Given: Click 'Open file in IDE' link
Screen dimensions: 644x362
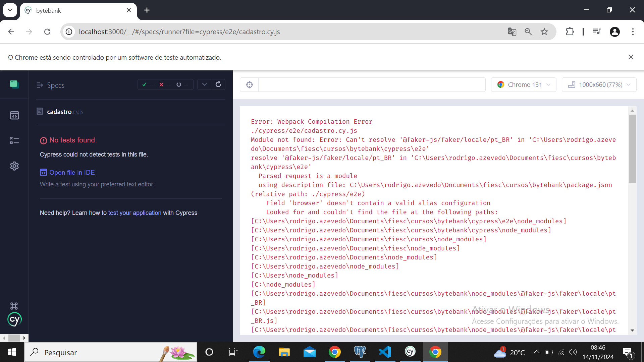Looking at the screenshot, I should pos(72,172).
